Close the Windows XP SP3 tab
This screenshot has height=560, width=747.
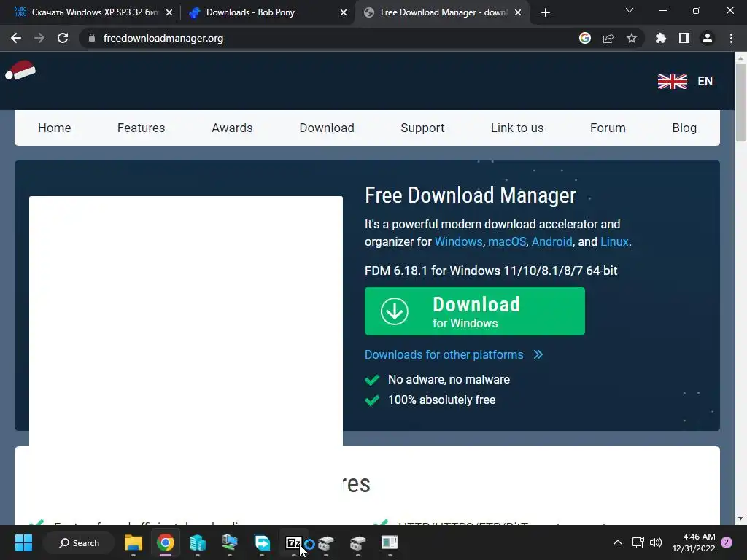click(169, 12)
